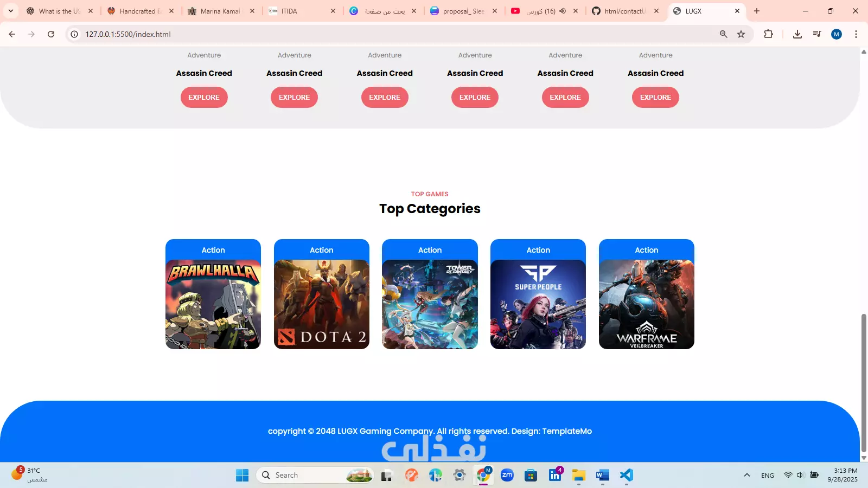
Task: Open Windows Settings from the taskbar
Action: tap(459, 476)
